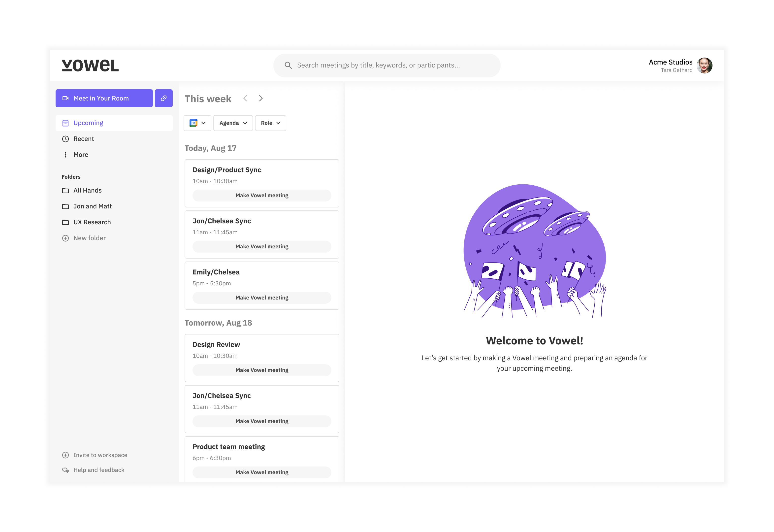Image resolution: width=774 pixels, height=532 pixels.
Task: Click the Recent clock icon
Action: 66,139
